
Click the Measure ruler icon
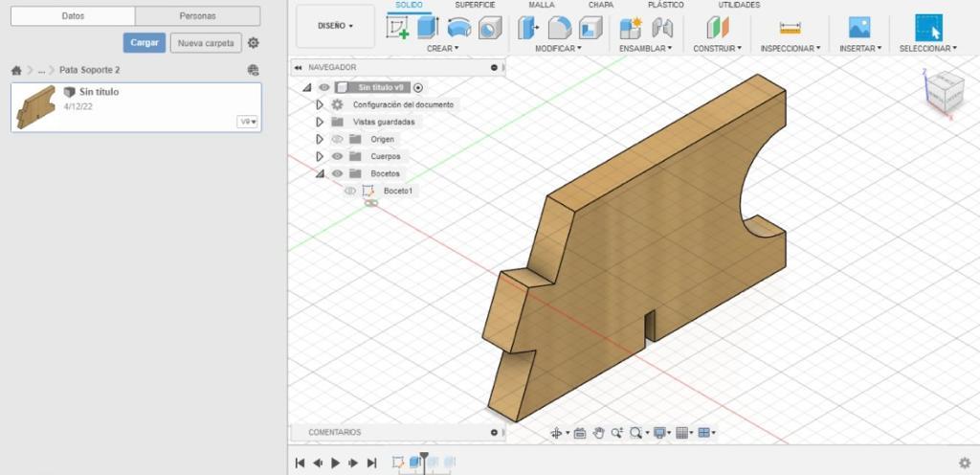point(790,28)
